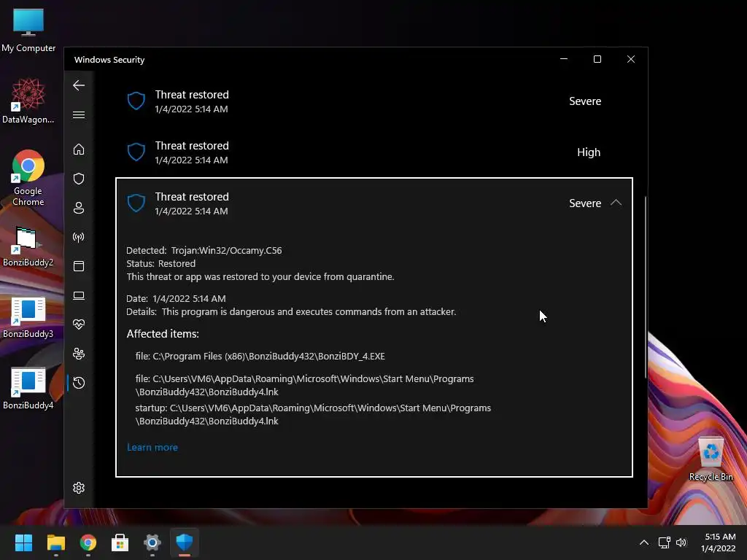This screenshot has height=560, width=747.
Task: Click the Windows Security vertical scrollbar
Action: point(646,287)
